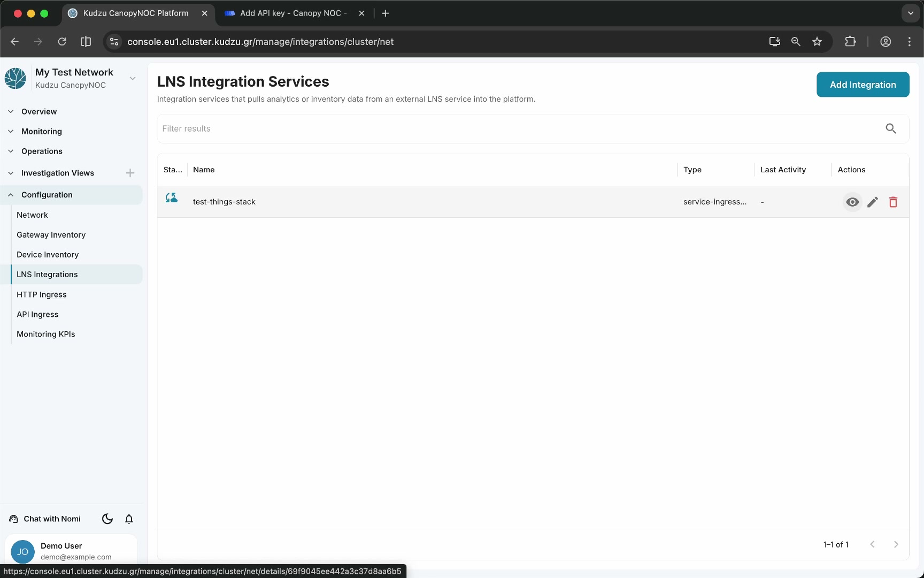Install app from address bar icon
924x578 pixels.
coord(774,42)
